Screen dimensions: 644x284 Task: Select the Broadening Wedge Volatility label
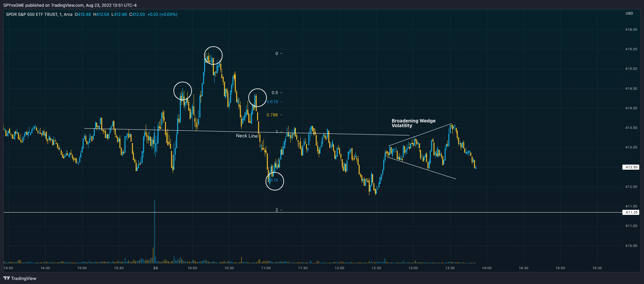pyautogui.click(x=414, y=123)
